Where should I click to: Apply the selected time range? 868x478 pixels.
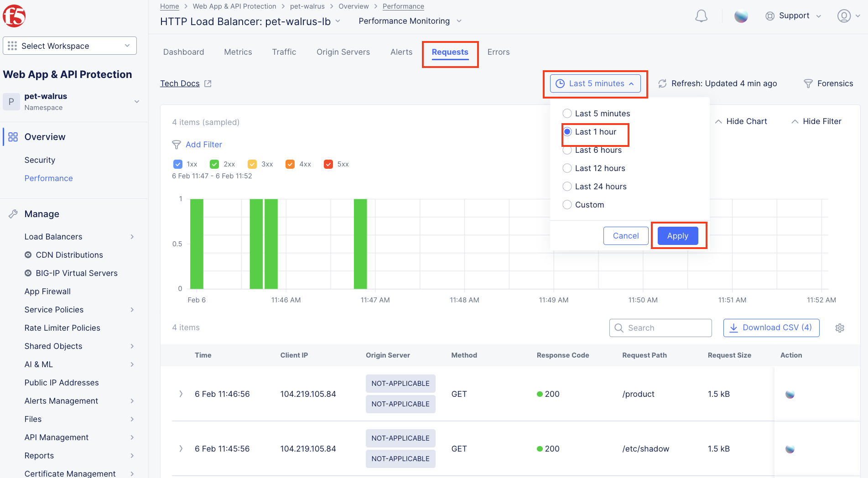pos(678,236)
